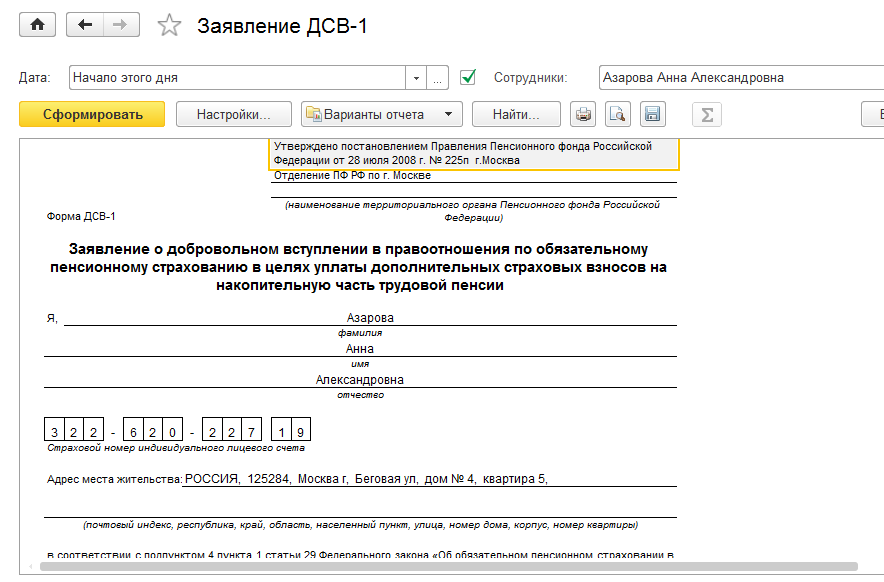The height and width of the screenshot is (582, 884).
Task: Select the surname cell Азарова in the form
Action: (370, 318)
